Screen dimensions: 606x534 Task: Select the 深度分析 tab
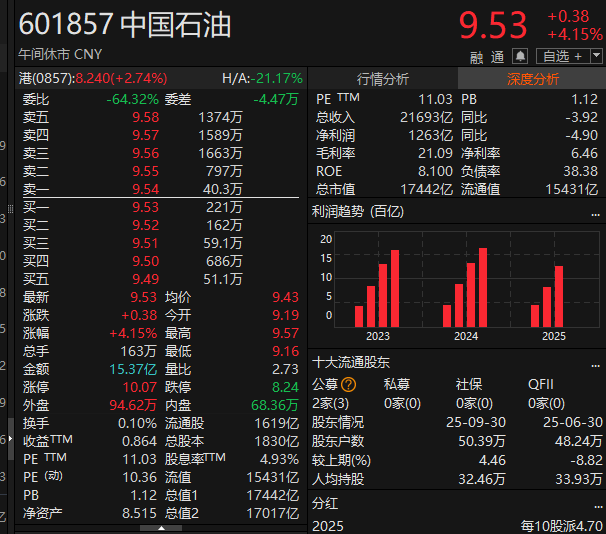532,79
